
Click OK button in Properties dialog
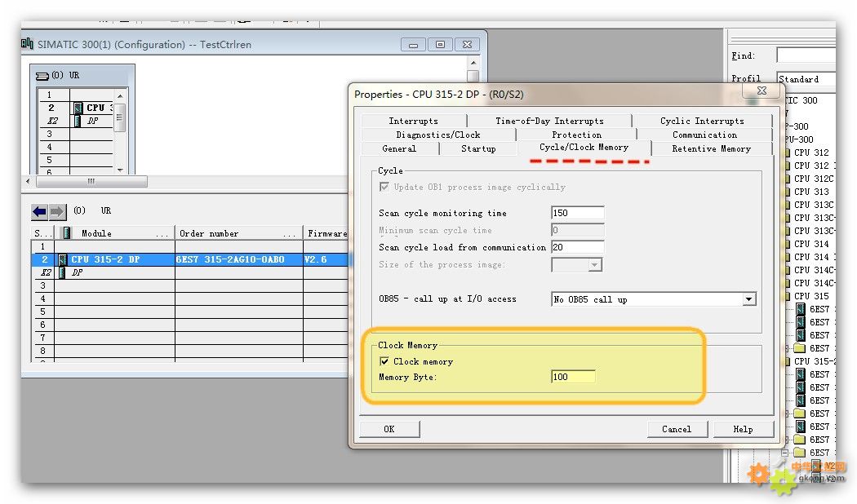pos(389,429)
